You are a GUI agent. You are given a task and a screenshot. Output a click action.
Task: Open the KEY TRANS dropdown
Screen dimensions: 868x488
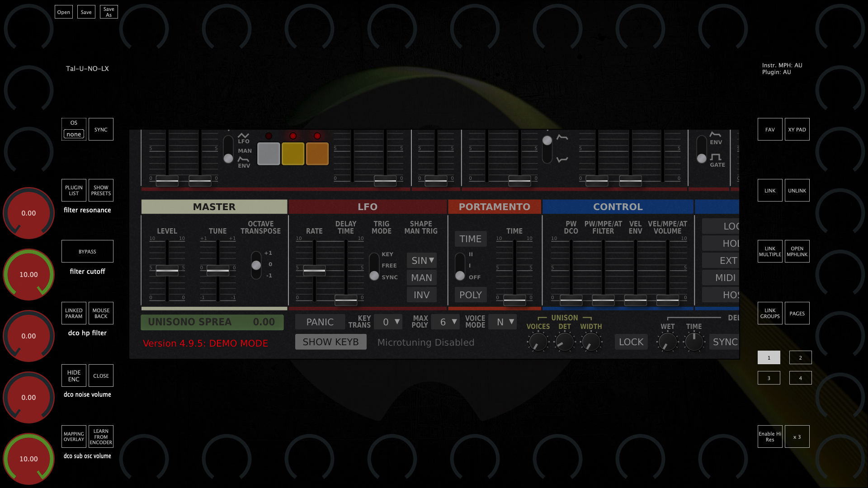coord(388,322)
